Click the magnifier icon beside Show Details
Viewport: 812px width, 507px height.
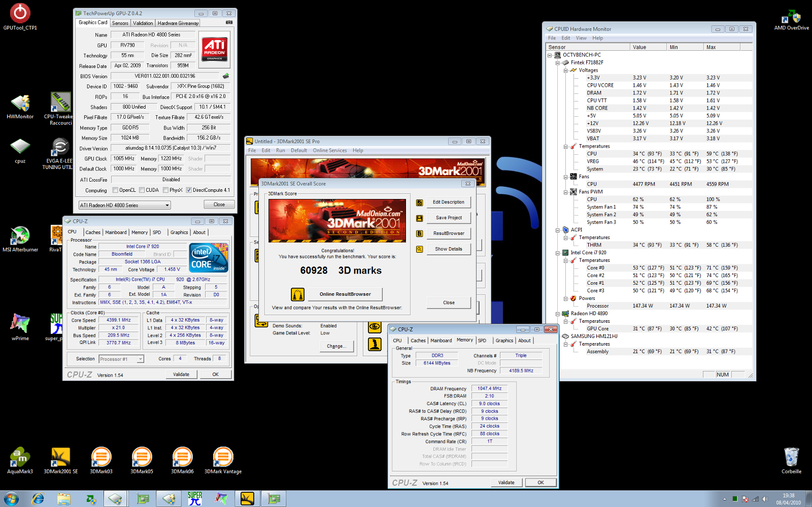coord(420,249)
